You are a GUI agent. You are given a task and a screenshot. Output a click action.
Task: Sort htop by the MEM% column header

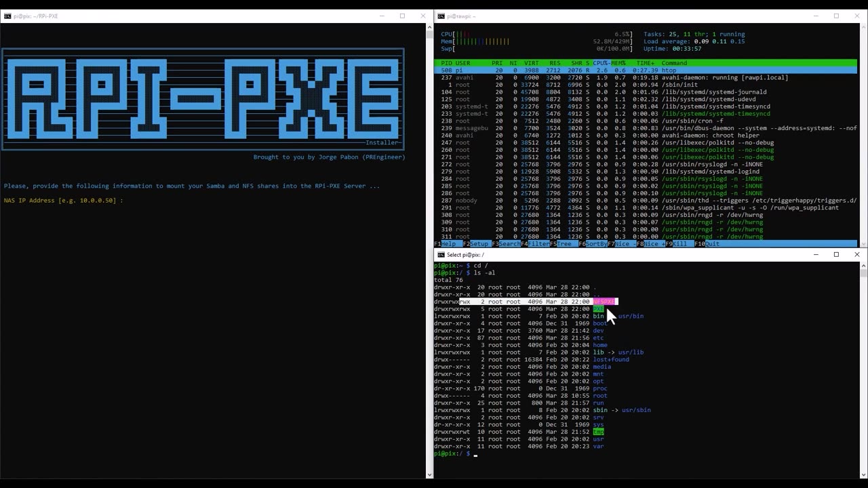click(x=618, y=63)
